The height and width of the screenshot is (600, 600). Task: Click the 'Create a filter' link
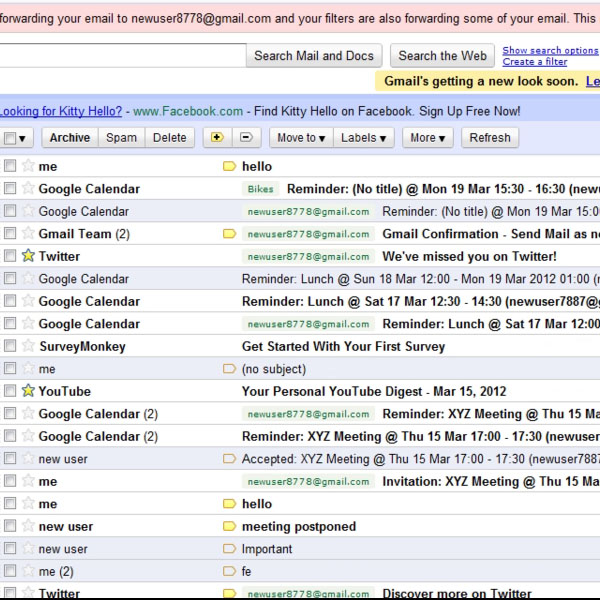point(535,62)
